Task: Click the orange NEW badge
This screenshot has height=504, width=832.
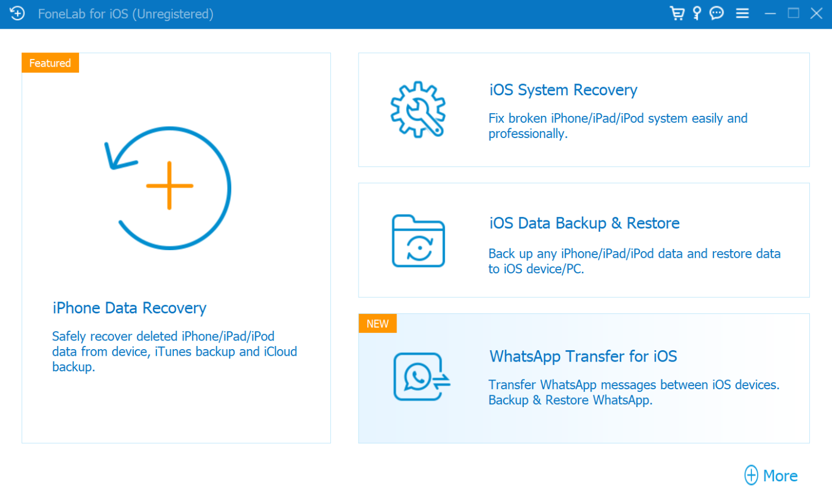Action: click(x=377, y=324)
